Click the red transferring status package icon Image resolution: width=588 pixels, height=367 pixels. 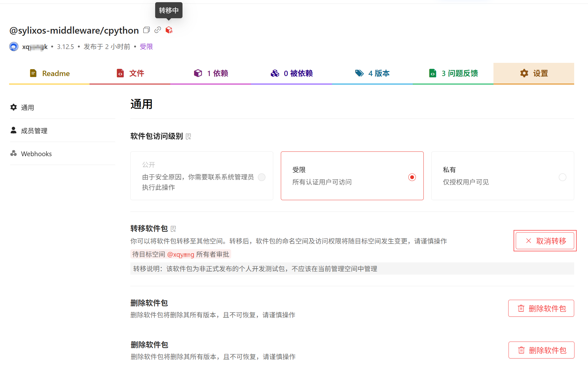pos(169,30)
